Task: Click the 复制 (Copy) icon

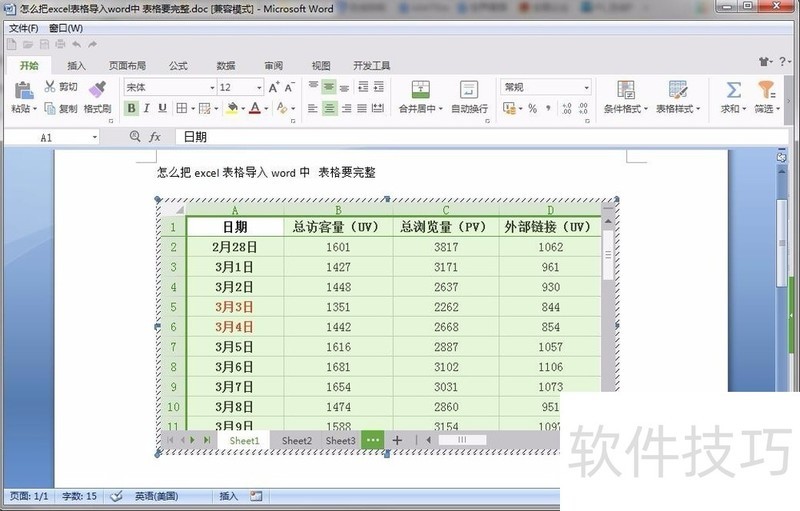Action: (x=50, y=108)
